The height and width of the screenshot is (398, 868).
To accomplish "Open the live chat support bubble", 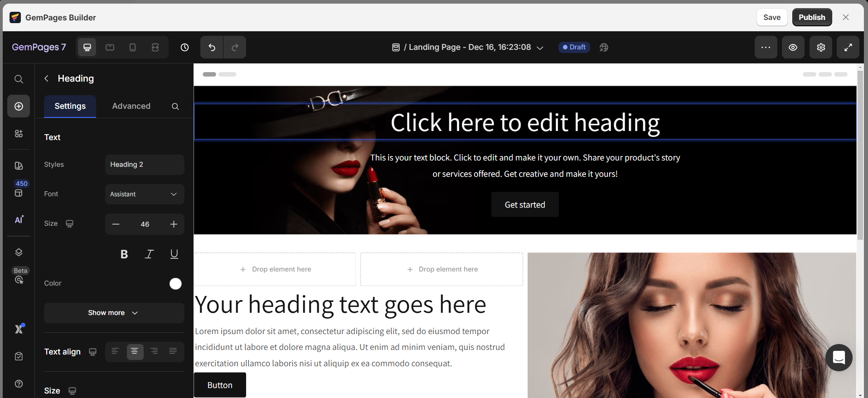I will click(x=839, y=358).
